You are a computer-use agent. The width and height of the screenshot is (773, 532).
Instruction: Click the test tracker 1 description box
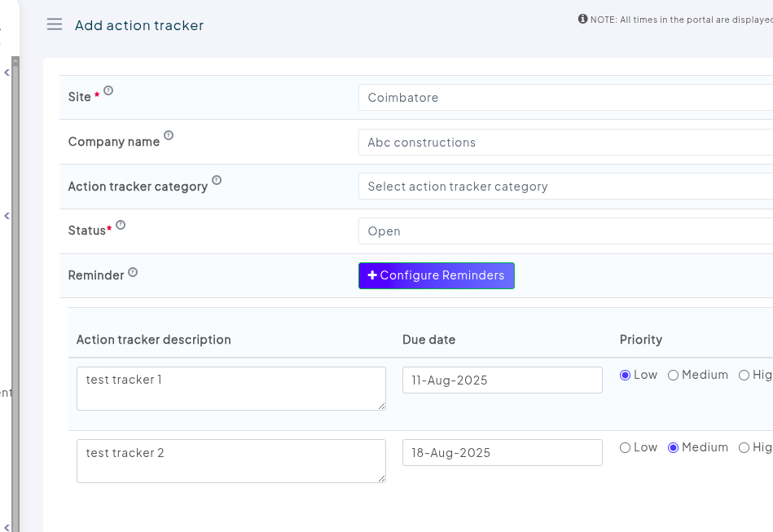pos(231,389)
